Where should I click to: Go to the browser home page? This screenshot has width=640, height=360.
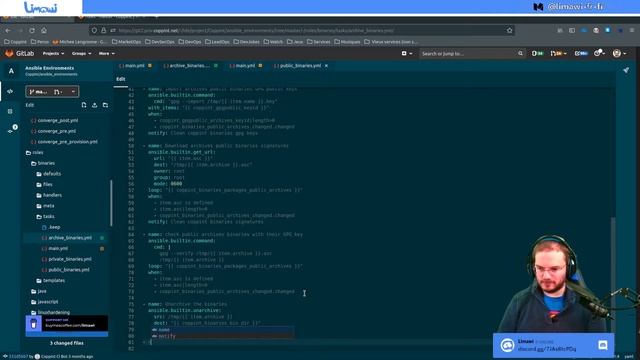pyautogui.click(x=44, y=31)
